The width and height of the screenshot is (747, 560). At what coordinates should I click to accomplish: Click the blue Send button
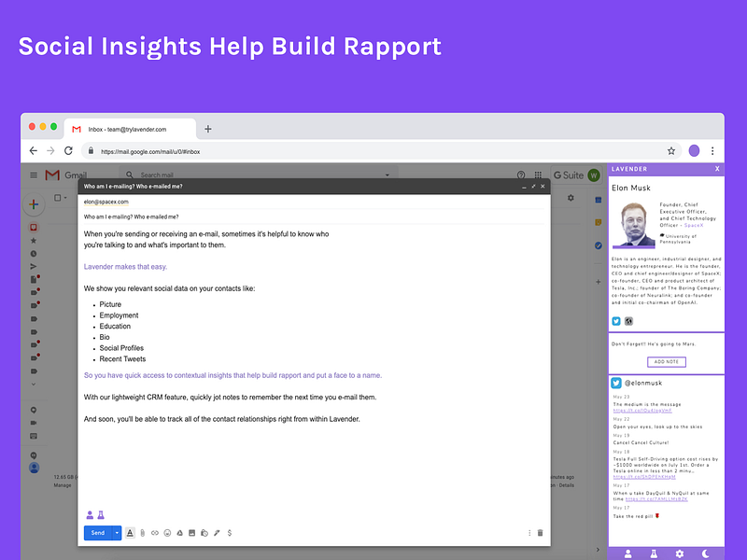pos(98,533)
